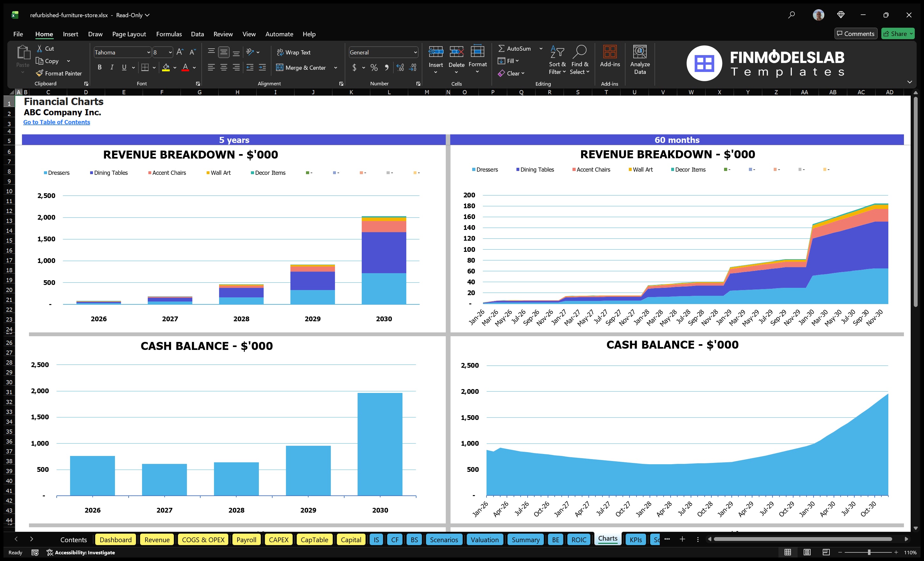Enable Wrap Text
This screenshot has width=924, height=561.
[x=294, y=52]
